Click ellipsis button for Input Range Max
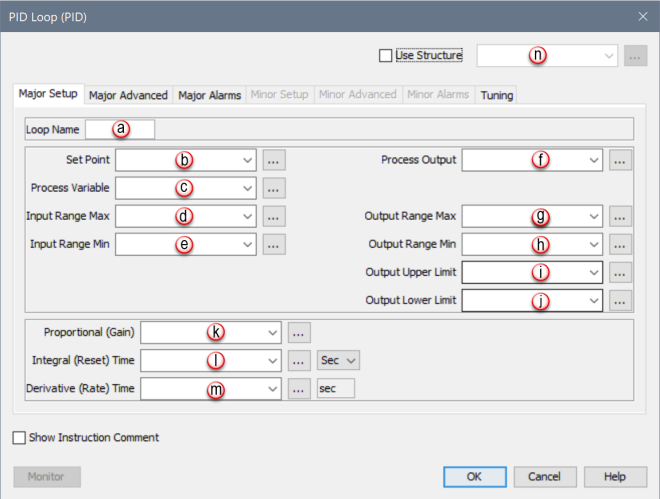660x499 pixels. [x=275, y=215]
